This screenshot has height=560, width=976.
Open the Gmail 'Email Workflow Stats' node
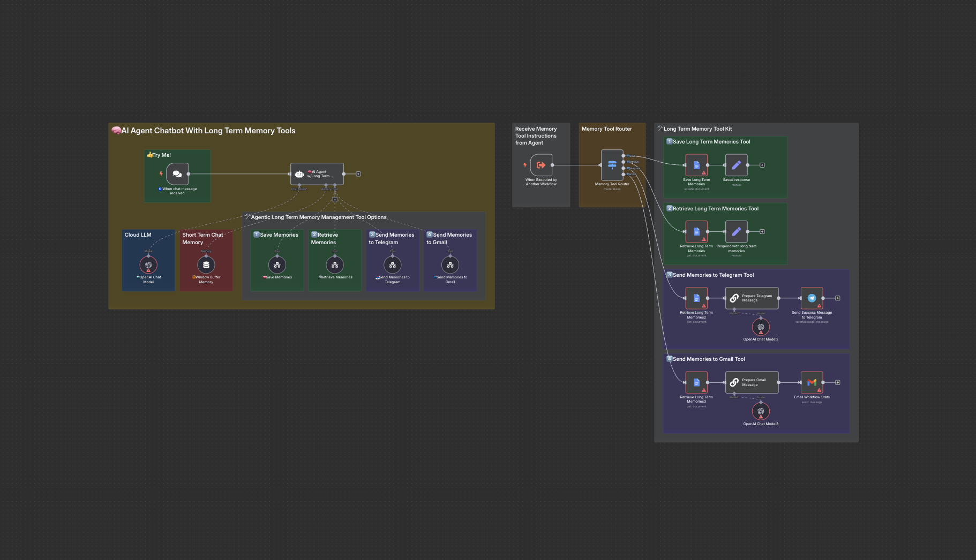[x=812, y=382]
